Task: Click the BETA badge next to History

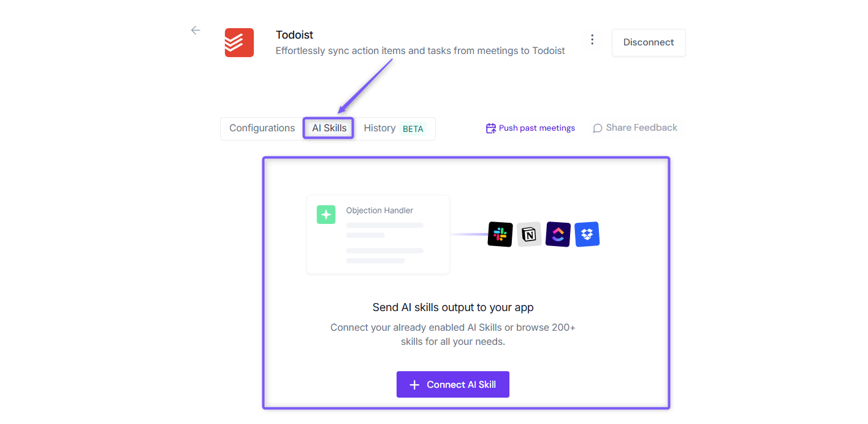Action: point(413,129)
